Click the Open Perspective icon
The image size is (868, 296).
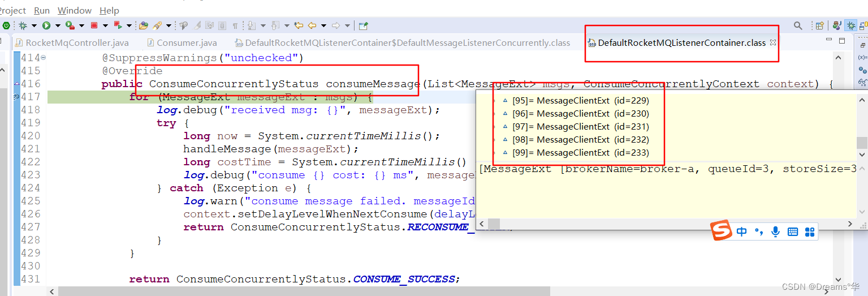tap(819, 25)
